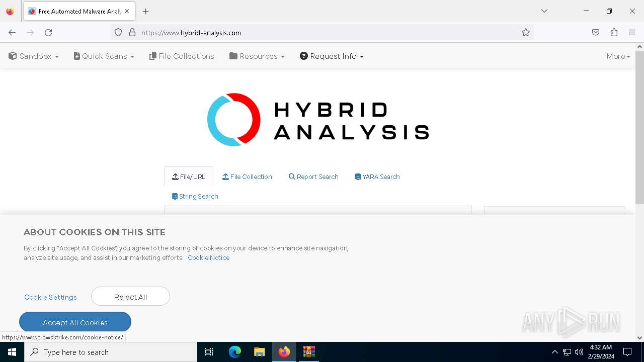Switch to the YARA Search tab
The image size is (644, 362).
[377, 176]
